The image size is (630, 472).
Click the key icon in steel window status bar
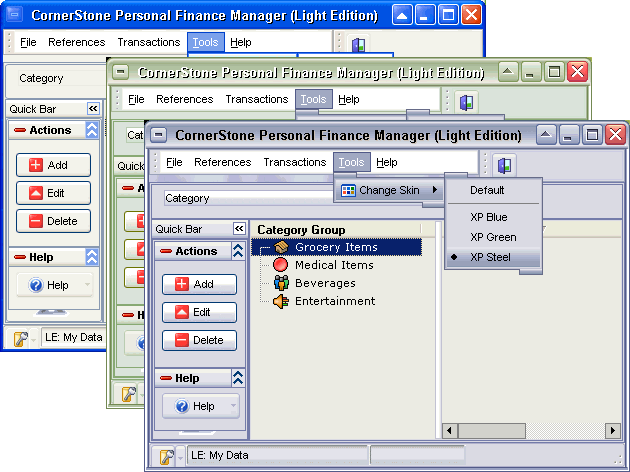tap(166, 456)
